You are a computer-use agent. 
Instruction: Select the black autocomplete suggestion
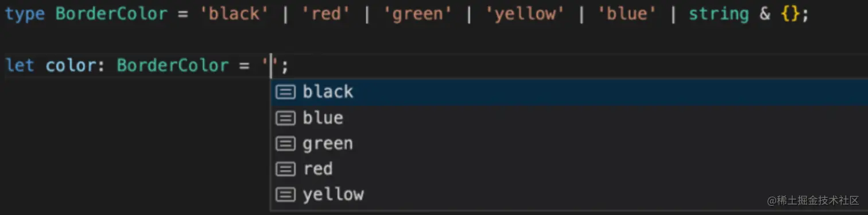(569, 92)
